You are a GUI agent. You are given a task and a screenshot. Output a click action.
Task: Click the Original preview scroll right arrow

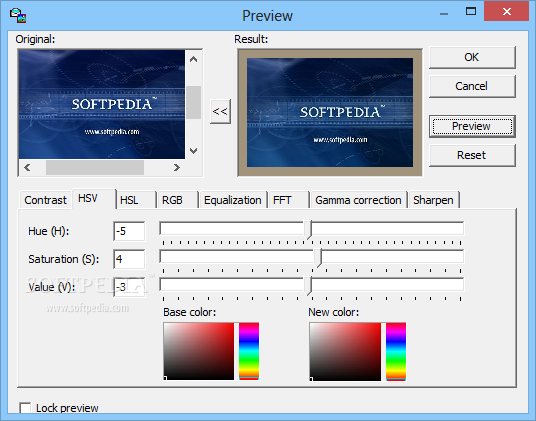click(x=177, y=167)
